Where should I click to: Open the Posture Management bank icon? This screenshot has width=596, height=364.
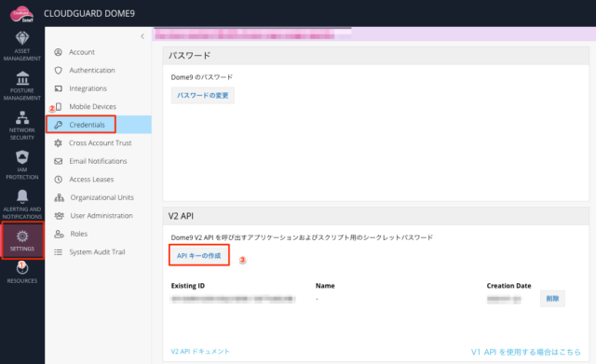(22, 78)
